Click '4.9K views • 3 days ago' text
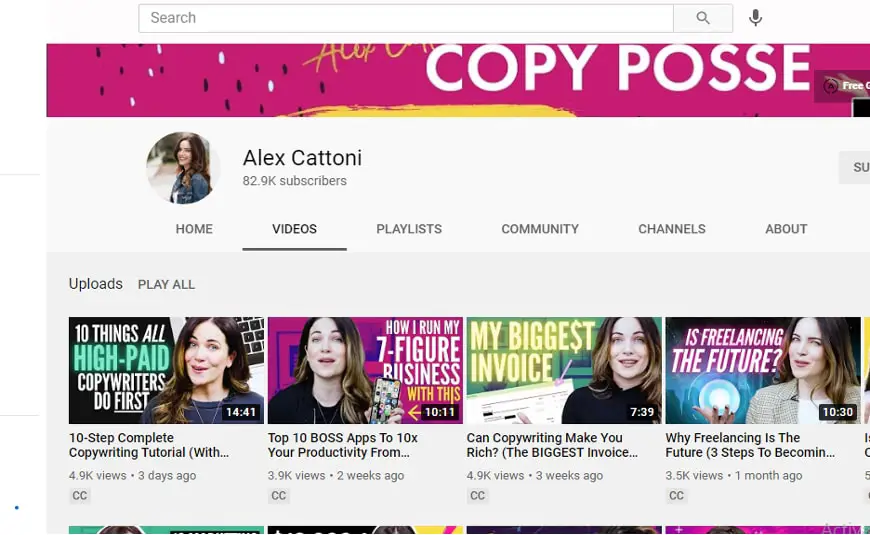The image size is (870, 535). 133,476
